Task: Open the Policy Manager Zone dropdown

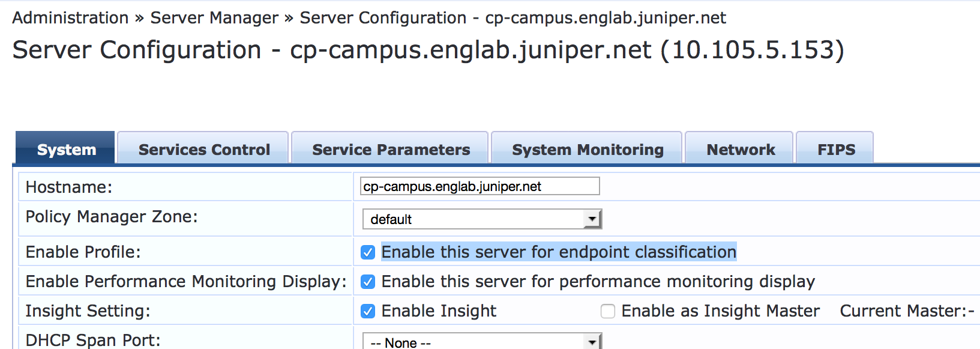Action: (482, 219)
